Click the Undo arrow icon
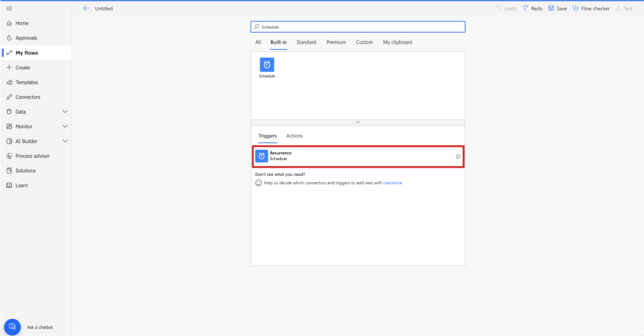 coord(499,8)
